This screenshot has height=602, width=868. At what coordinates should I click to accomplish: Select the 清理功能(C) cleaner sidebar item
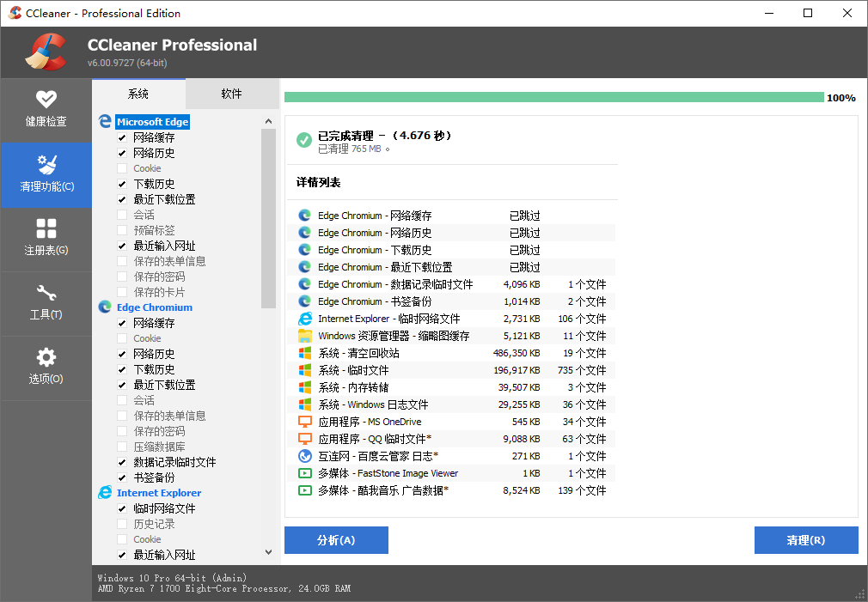pos(46,175)
